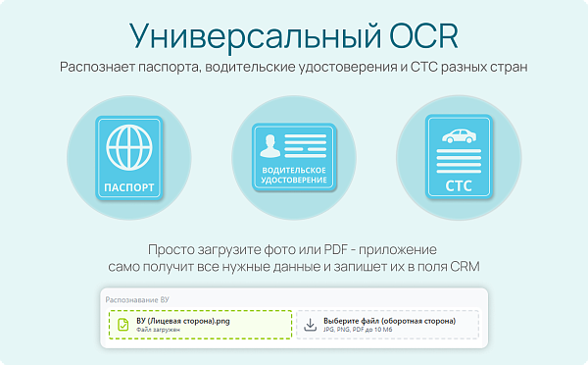588x365 pixels.
Task: Click the subtitle about recognized document types
Action: click(x=294, y=67)
